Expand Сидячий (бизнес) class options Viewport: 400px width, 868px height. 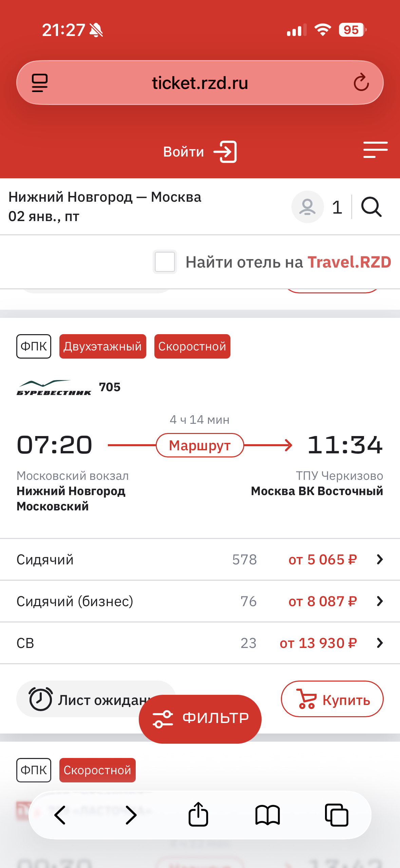point(200,601)
